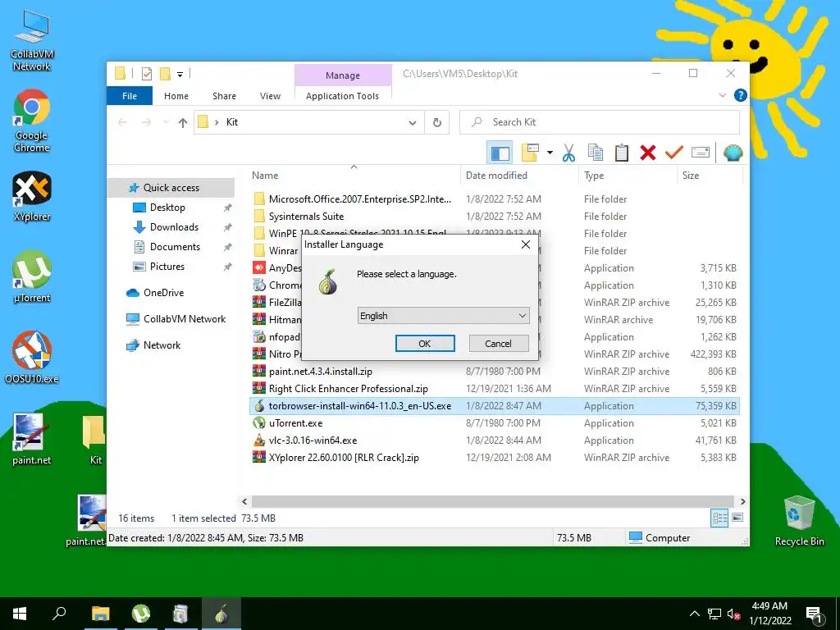The height and width of the screenshot is (630, 840).
Task: Open the English language dropdown
Action: tap(444, 316)
